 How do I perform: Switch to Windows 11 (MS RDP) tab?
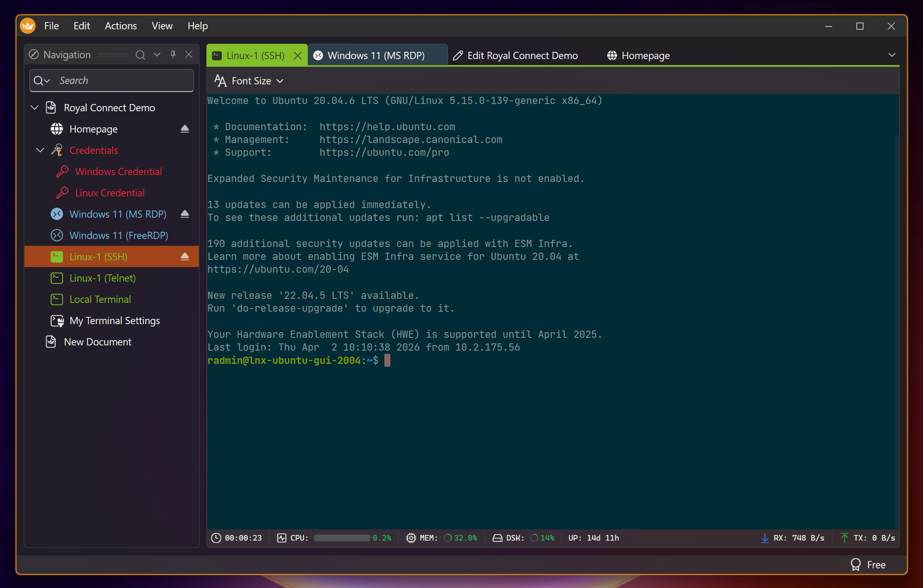(376, 56)
